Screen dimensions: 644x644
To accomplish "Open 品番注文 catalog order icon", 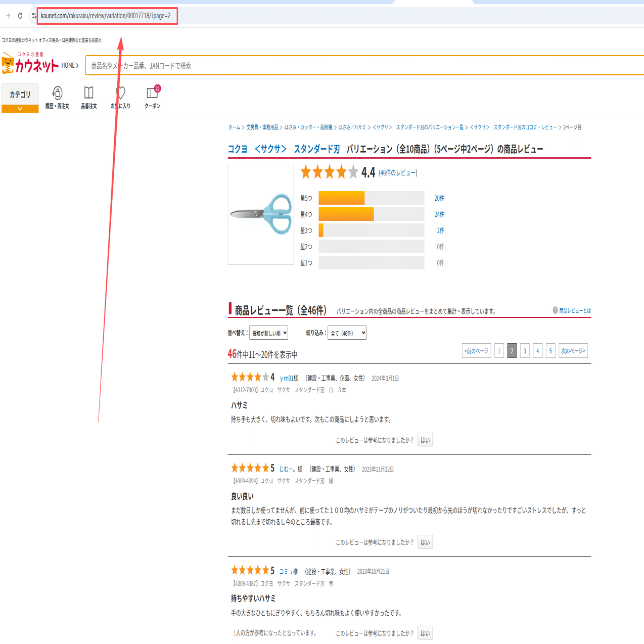I will click(89, 97).
